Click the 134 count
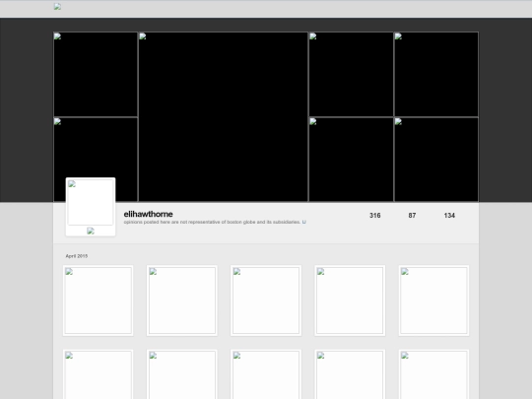This screenshot has height=399, width=532. click(449, 216)
